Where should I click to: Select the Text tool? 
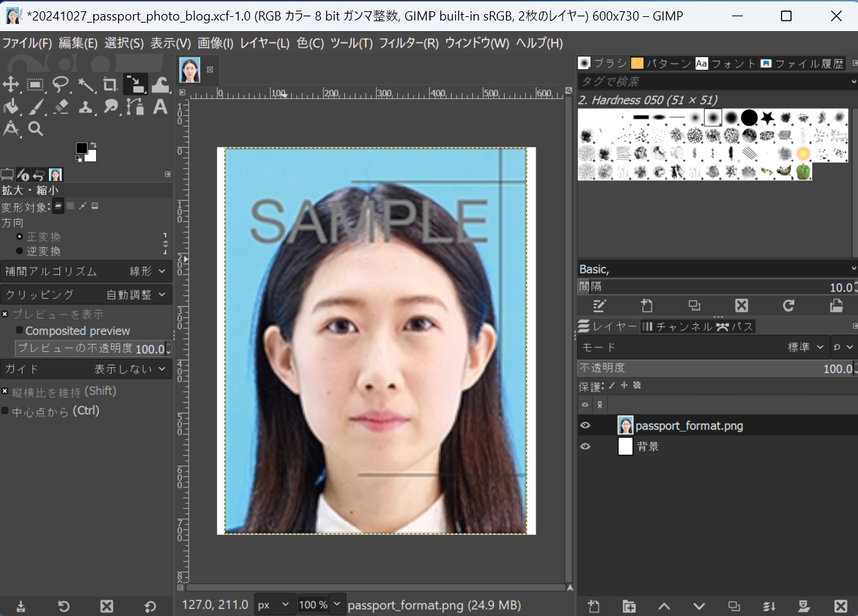click(160, 107)
